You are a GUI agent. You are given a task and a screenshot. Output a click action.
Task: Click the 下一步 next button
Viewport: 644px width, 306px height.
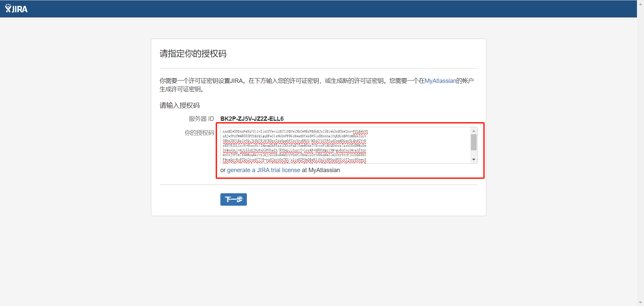[233, 199]
